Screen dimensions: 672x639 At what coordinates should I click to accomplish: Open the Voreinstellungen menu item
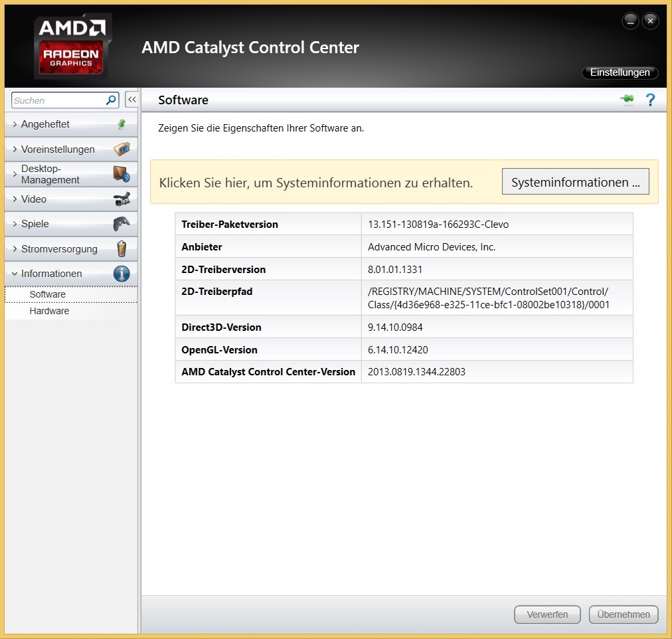[x=71, y=149]
